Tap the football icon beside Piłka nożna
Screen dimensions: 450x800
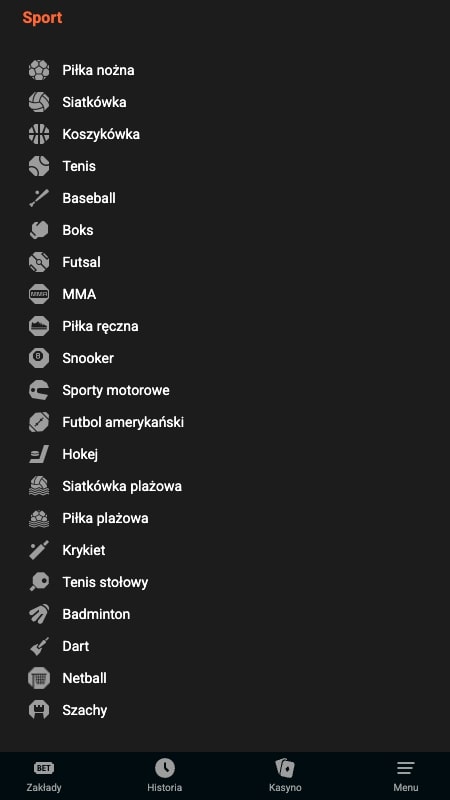(x=39, y=70)
